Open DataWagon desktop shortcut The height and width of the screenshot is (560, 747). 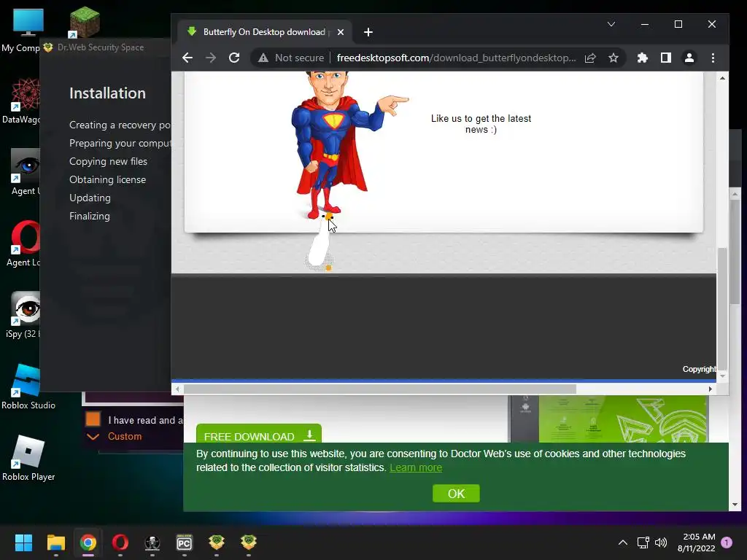pos(21,101)
